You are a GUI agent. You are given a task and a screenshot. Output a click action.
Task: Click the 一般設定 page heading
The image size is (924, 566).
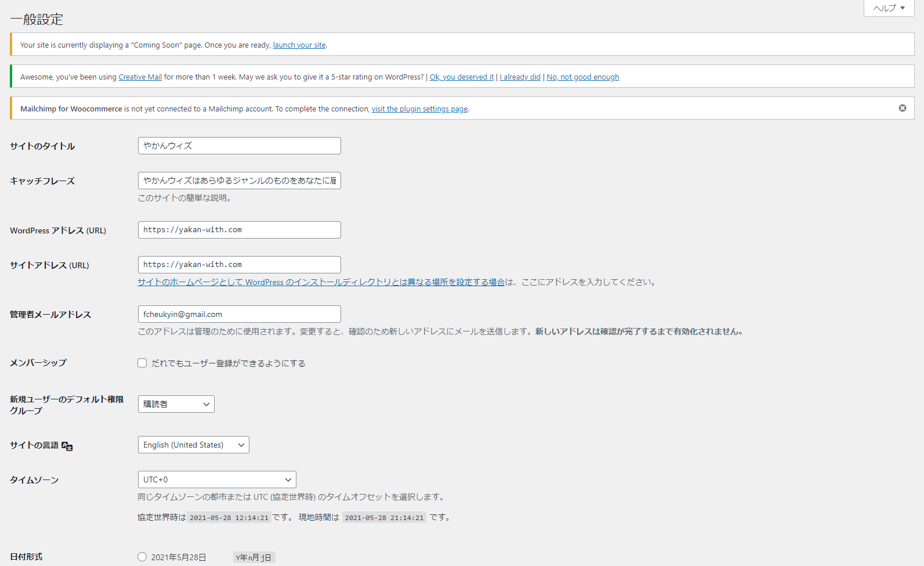coord(37,19)
